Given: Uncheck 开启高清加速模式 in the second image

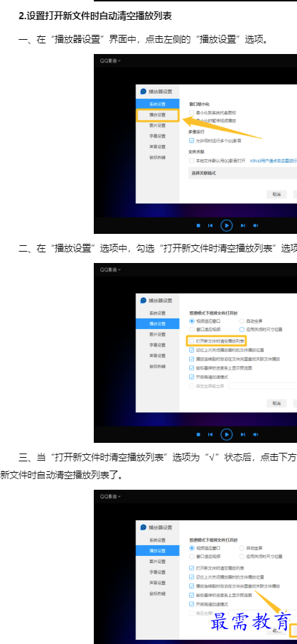Looking at the screenshot, I should pos(191,377).
